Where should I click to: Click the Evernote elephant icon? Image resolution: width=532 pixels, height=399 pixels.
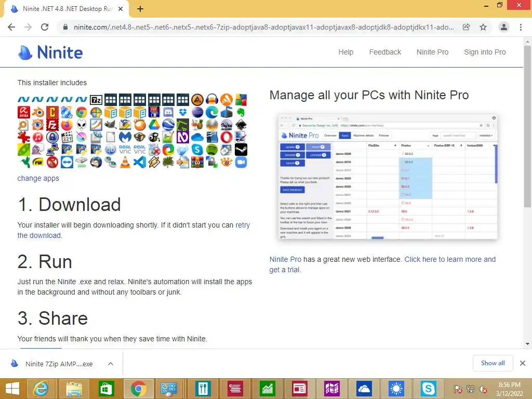(241, 112)
